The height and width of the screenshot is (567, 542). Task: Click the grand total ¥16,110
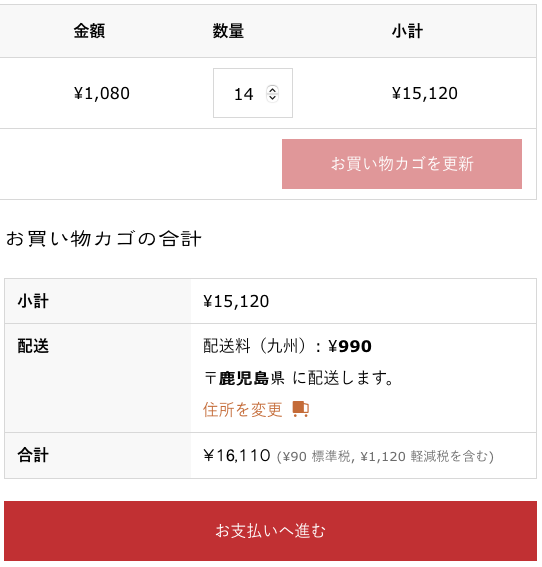pyautogui.click(x=237, y=455)
